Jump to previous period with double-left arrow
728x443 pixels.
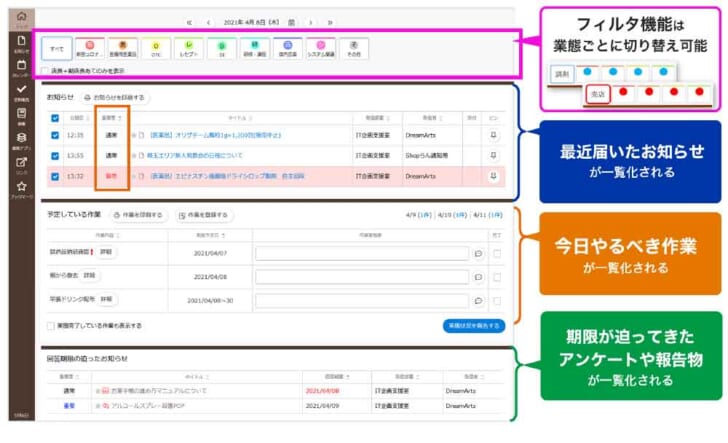pyautogui.click(x=190, y=21)
